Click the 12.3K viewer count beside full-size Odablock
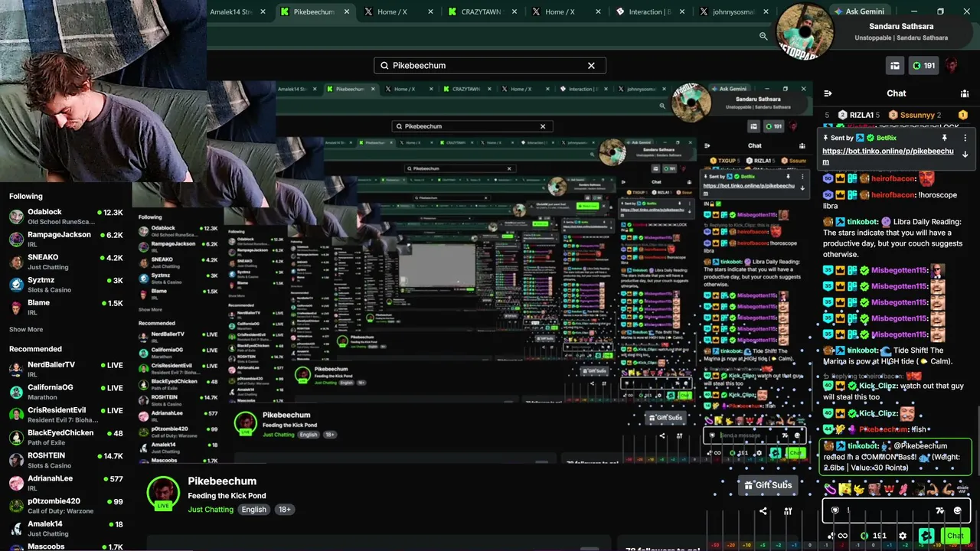This screenshot has width=980, height=551. click(x=110, y=213)
